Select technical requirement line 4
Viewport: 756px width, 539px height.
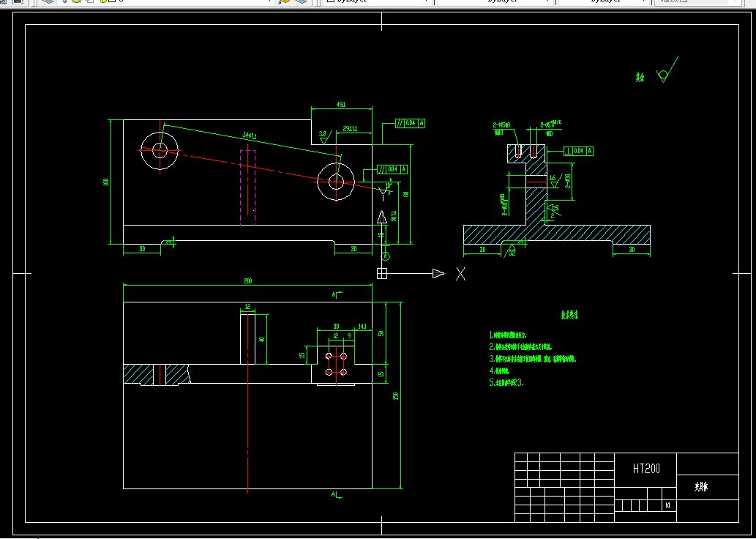500,371
